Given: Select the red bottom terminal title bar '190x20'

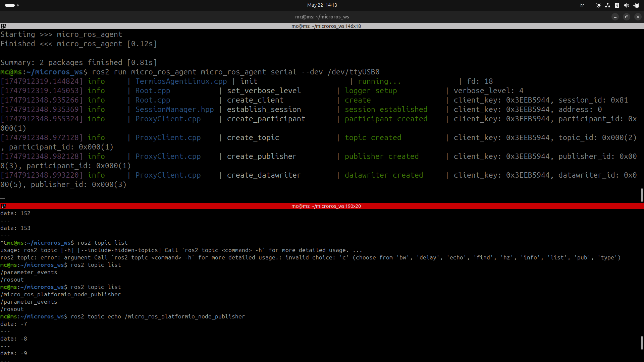Looking at the screenshot, I should (326, 206).
